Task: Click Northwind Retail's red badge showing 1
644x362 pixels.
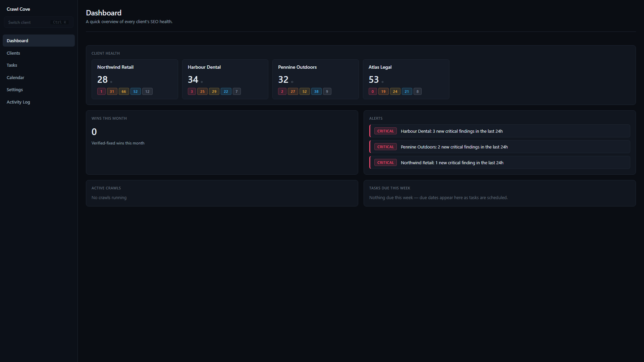Action: (101, 92)
